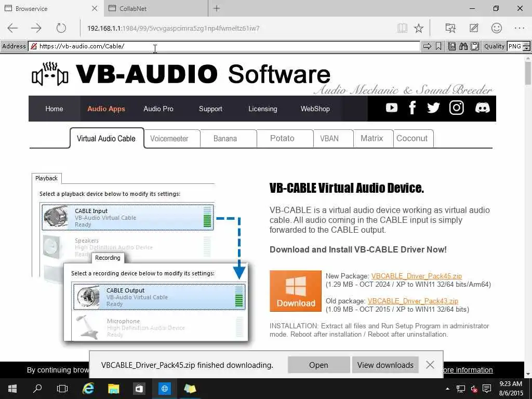Open Edge Hub favorites folder icon

tap(450, 28)
